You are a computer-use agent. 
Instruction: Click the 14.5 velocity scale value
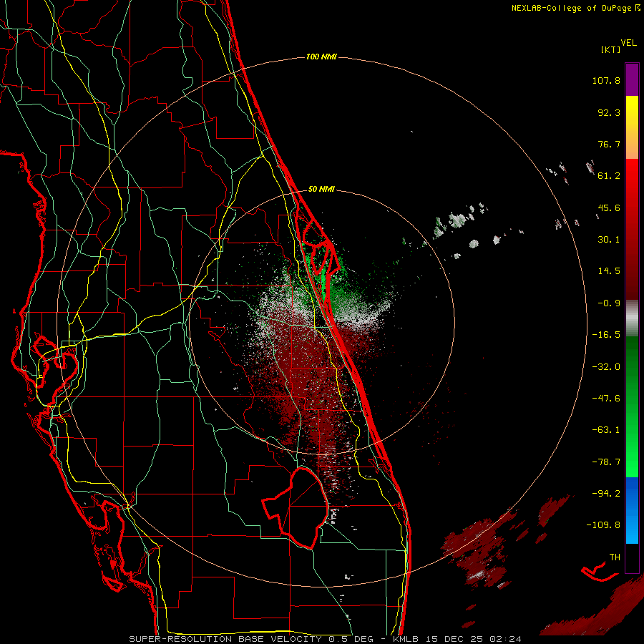(609, 271)
